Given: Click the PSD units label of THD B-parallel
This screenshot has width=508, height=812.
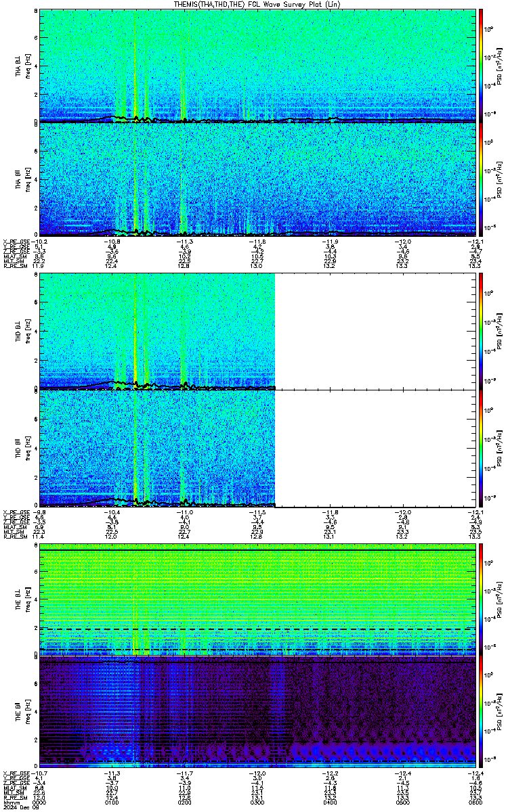Looking at the screenshot, I should [499, 448].
